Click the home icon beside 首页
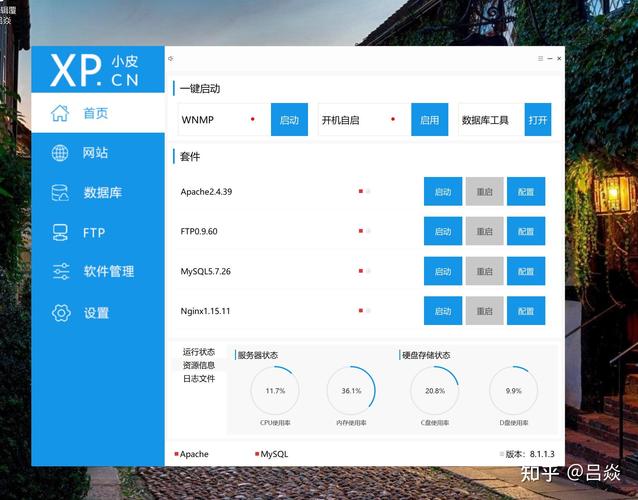Image resolution: width=638 pixels, height=500 pixels. pyautogui.click(x=60, y=113)
